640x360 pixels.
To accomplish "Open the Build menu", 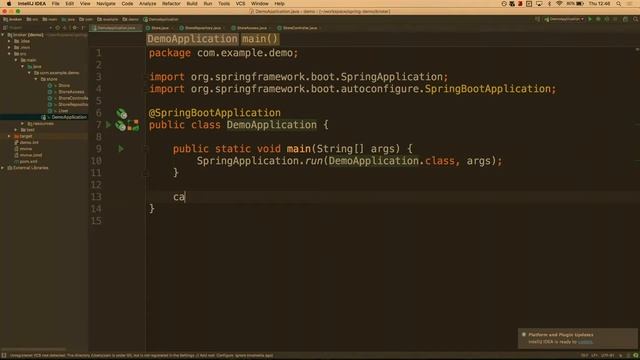I will [x=192, y=4].
